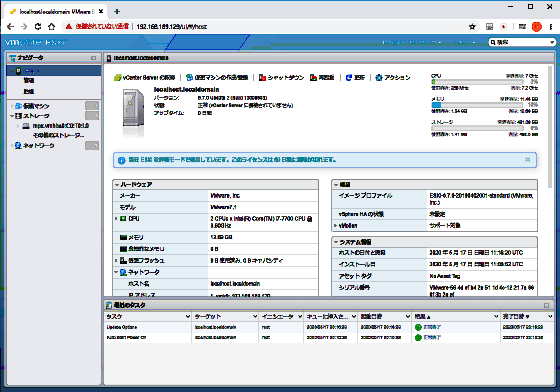
Task: Open 監視 under the host
Action: pos(29,91)
